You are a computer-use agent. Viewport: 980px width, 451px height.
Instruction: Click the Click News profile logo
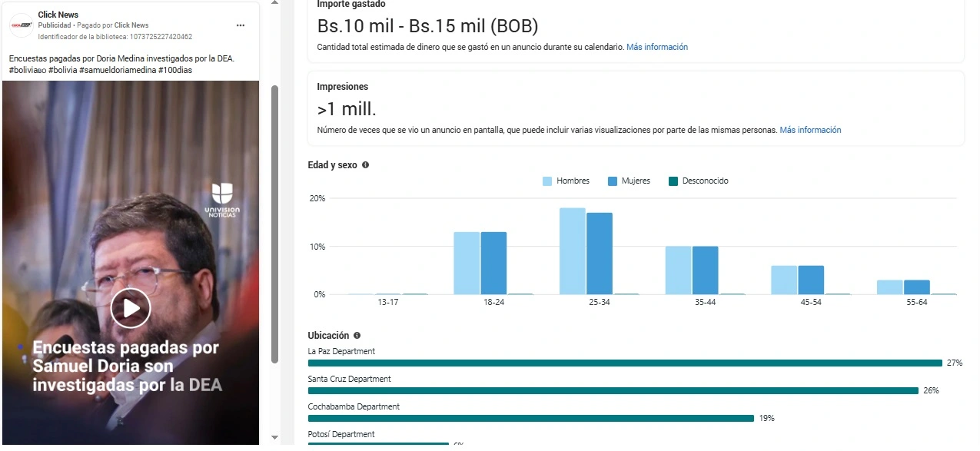tap(22, 25)
